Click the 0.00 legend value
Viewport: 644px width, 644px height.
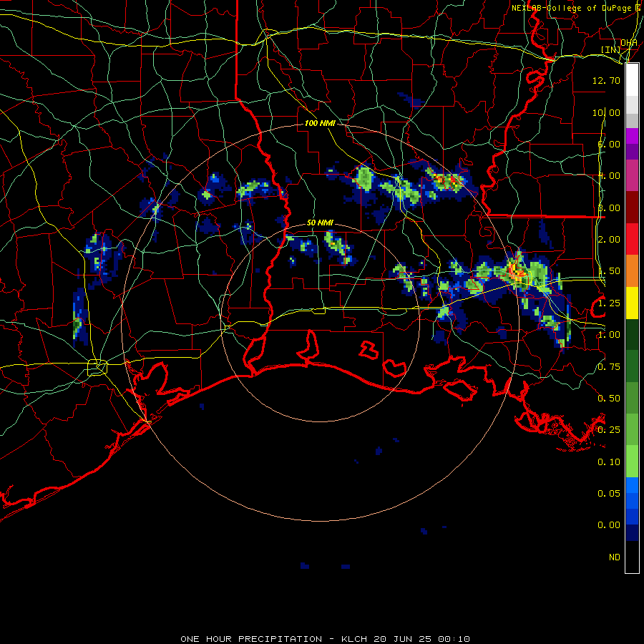pos(609,525)
